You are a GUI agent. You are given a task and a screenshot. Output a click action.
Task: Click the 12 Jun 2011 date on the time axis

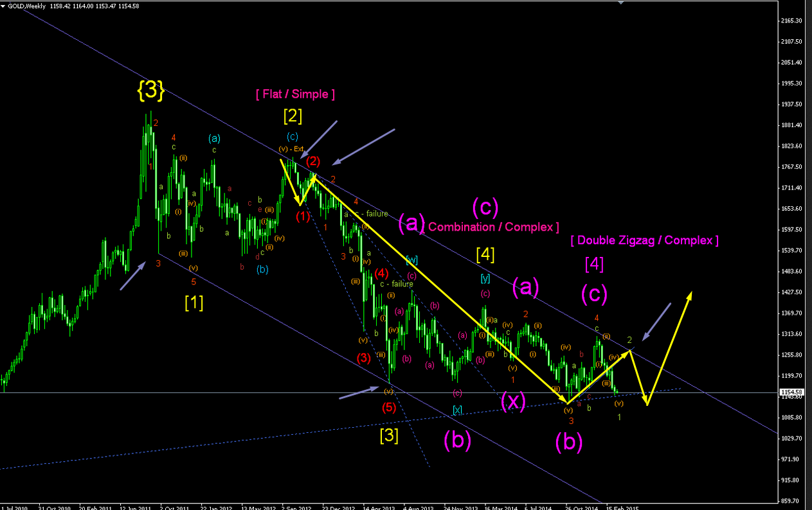135,507
